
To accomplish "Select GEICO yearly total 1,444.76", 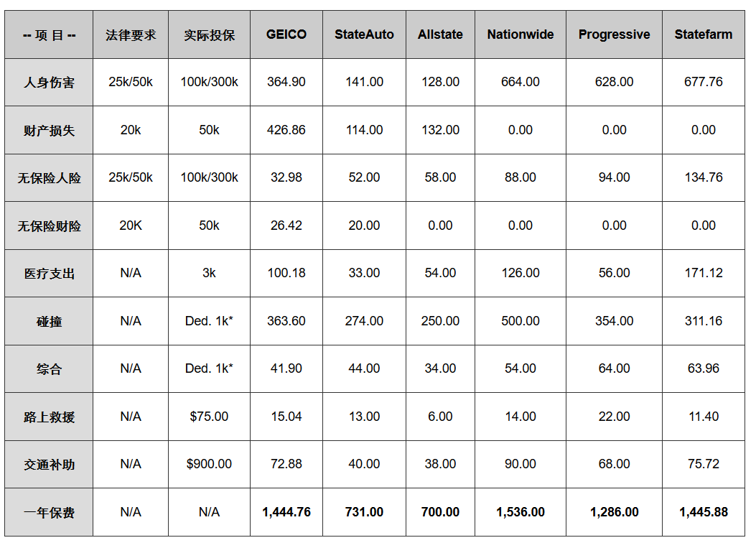I will click(286, 512).
